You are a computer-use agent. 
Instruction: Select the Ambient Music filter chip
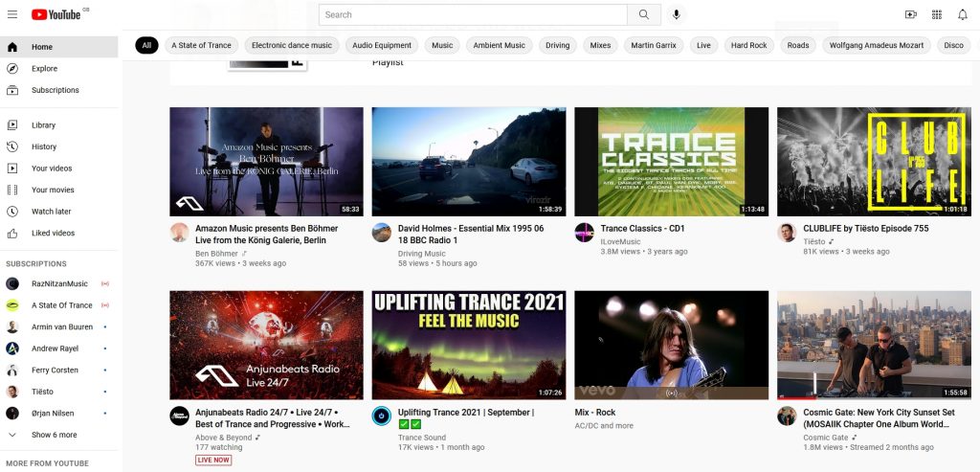501,45
